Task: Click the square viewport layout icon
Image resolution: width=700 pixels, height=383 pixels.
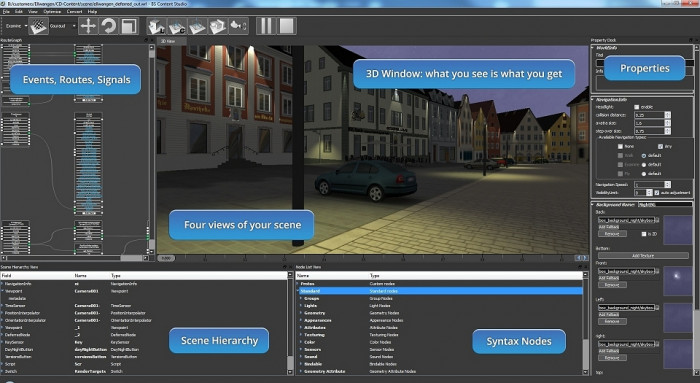Action: click(x=129, y=26)
